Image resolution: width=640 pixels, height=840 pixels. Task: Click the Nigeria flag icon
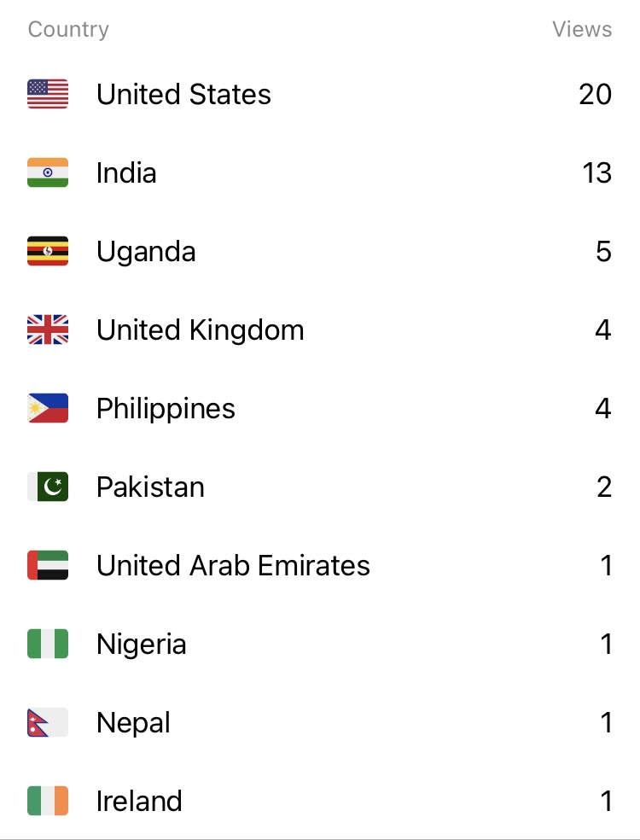pyautogui.click(x=48, y=644)
